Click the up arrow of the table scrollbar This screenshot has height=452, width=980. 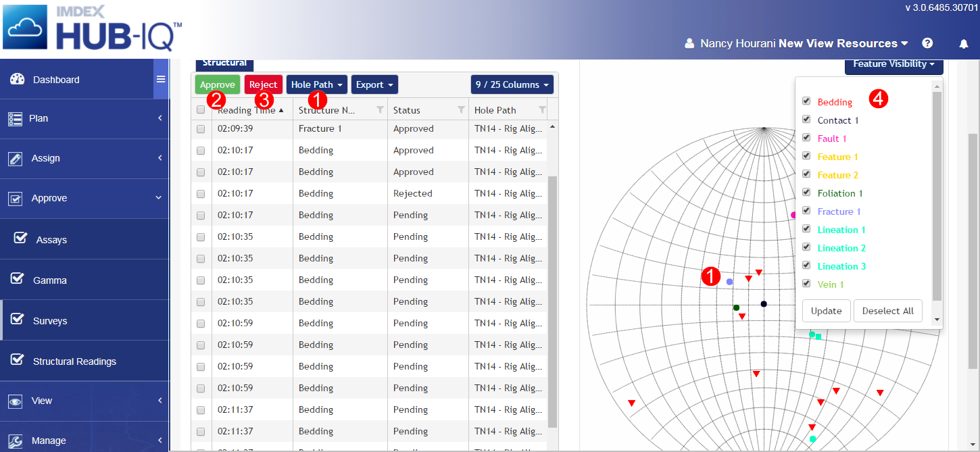click(552, 126)
